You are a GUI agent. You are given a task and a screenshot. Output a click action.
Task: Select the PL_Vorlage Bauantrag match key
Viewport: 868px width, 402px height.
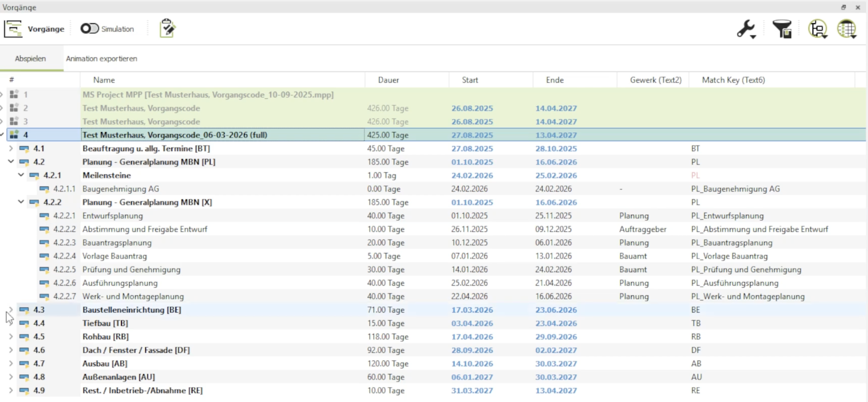pyautogui.click(x=729, y=256)
